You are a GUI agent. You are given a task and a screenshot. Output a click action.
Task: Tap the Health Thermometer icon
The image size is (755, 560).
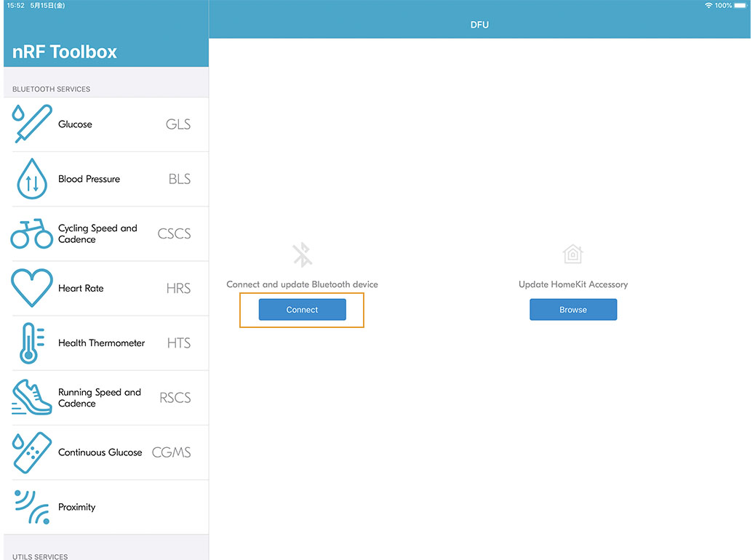tap(32, 343)
